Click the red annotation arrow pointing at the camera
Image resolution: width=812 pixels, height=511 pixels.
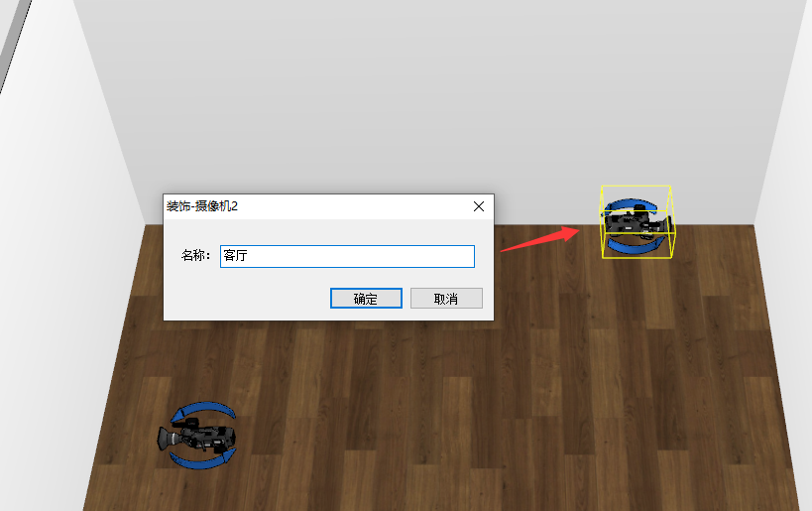(x=541, y=239)
